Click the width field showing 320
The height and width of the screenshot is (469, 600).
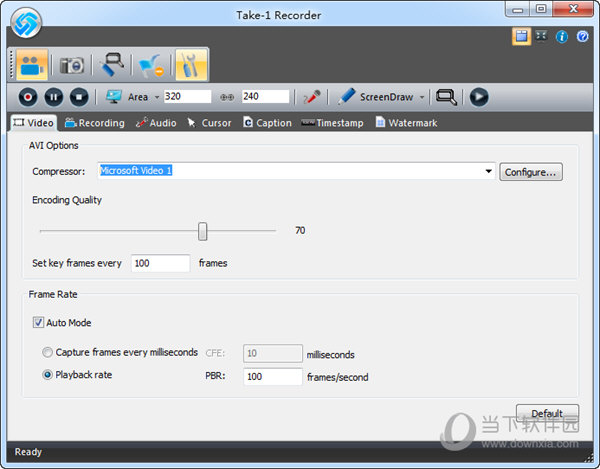coord(188,96)
